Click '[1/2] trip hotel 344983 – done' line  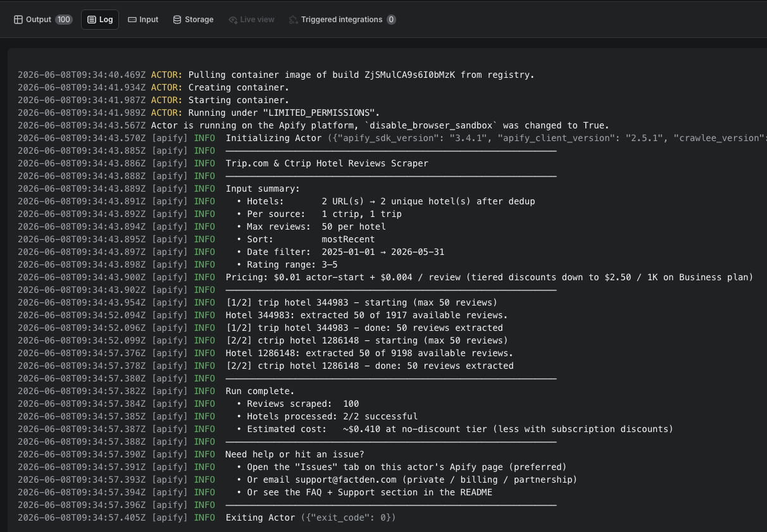260,328
